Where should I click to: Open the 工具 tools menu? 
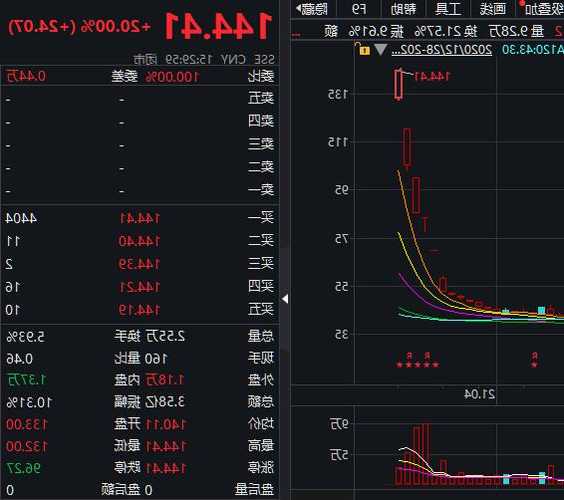448,9
